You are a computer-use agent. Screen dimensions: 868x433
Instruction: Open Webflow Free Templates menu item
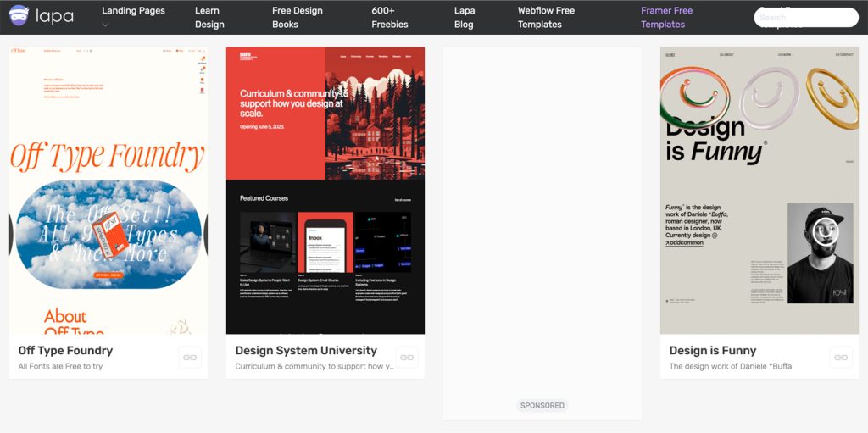click(x=547, y=17)
